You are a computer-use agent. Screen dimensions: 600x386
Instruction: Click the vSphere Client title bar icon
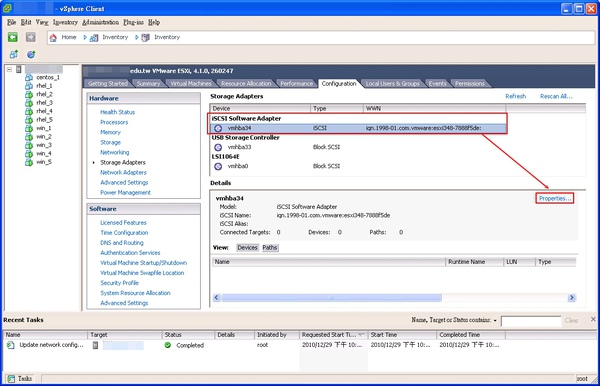point(7,8)
